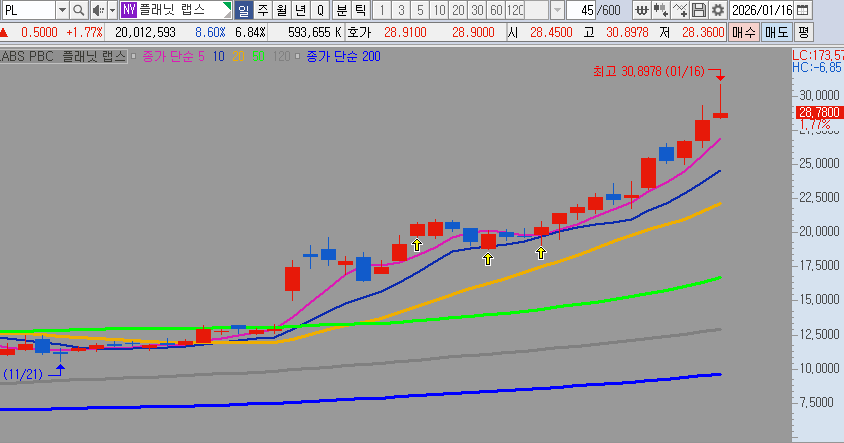Choose the 60 interval button

(496, 10)
